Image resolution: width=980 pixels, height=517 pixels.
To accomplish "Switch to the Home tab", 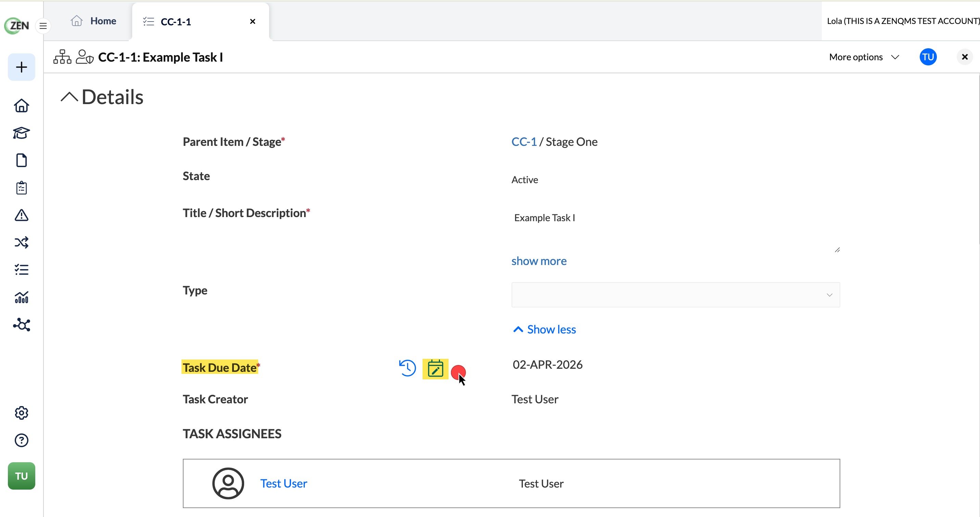I will coord(93,21).
